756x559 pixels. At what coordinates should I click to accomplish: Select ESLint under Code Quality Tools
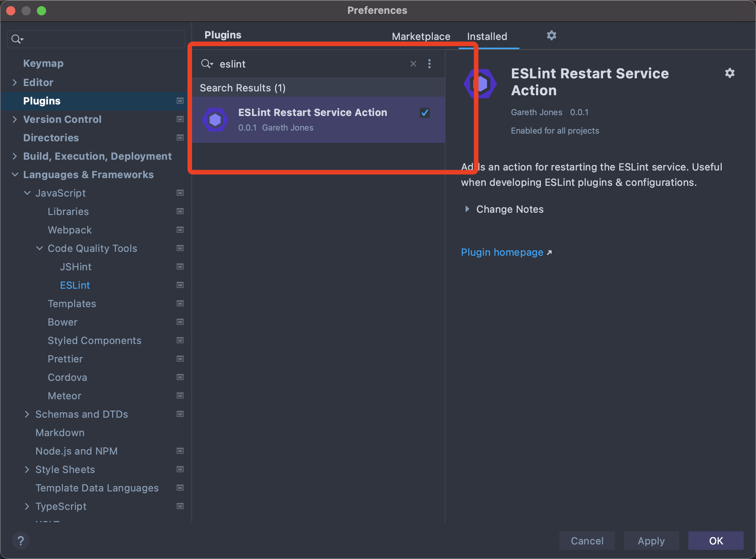(x=75, y=285)
